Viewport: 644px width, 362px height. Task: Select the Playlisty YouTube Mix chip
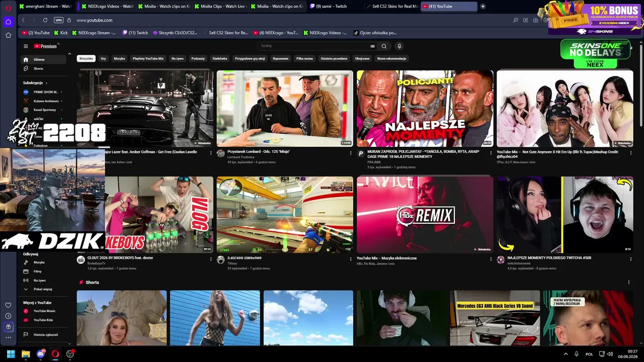(x=148, y=58)
